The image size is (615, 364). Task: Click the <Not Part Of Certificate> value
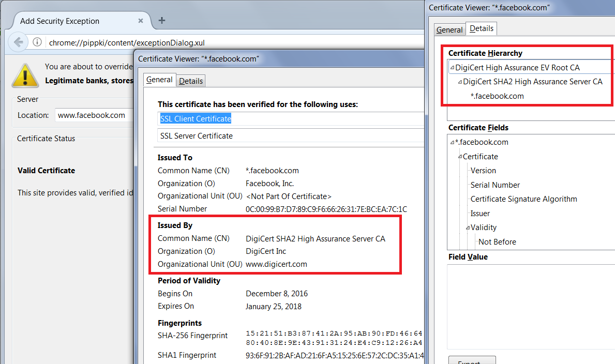coord(289,196)
